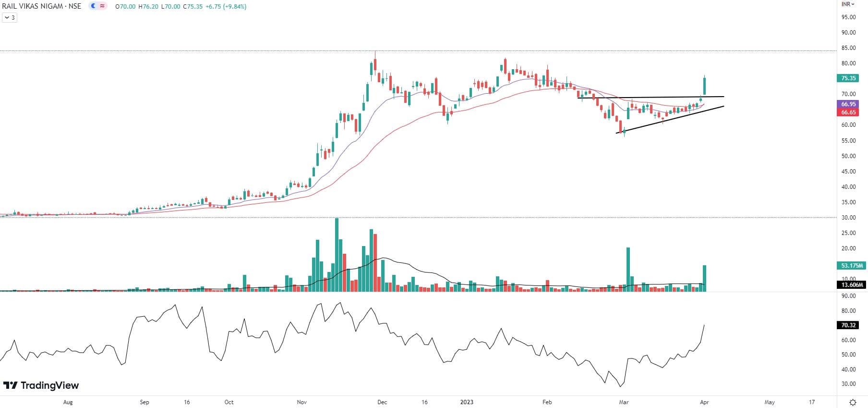This screenshot has width=868, height=408.
Task: Click the RAIL VIKAS NIGAM symbol title
Action: click(x=42, y=6)
